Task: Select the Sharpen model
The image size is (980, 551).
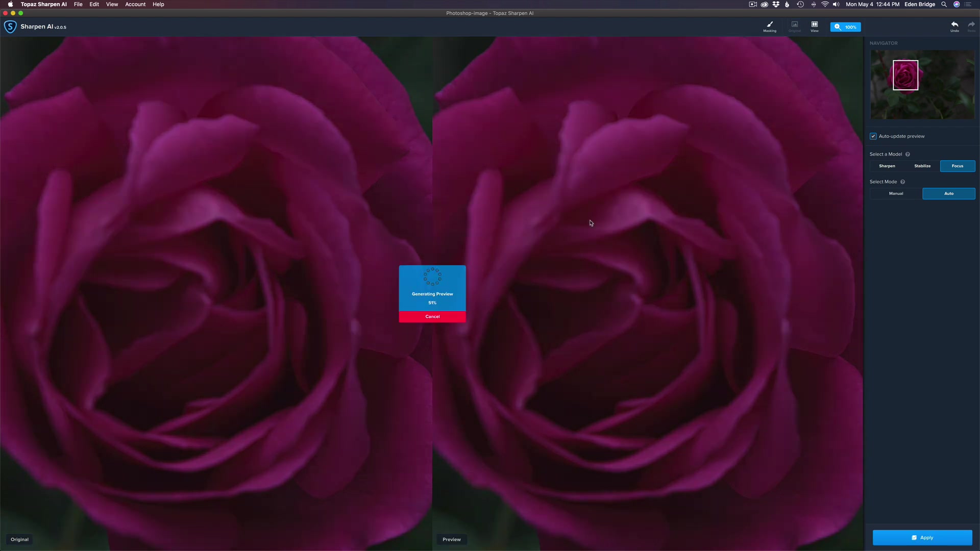Action: tap(887, 166)
